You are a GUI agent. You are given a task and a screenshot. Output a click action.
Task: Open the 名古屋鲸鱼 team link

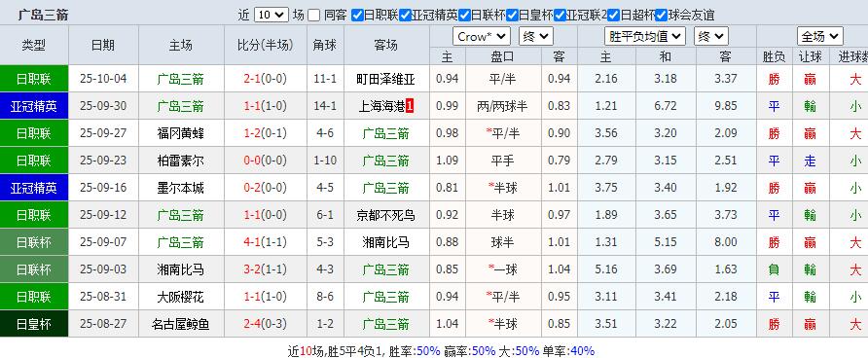click(x=180, y=324)
